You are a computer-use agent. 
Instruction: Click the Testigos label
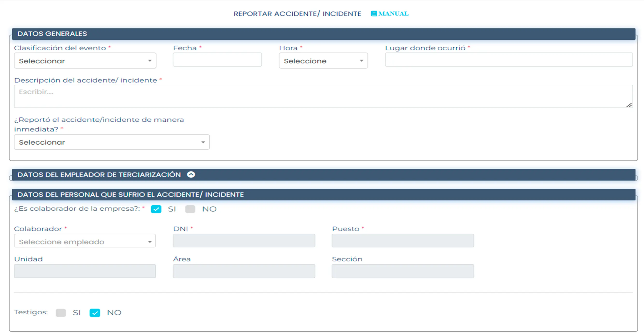(31, 312)
